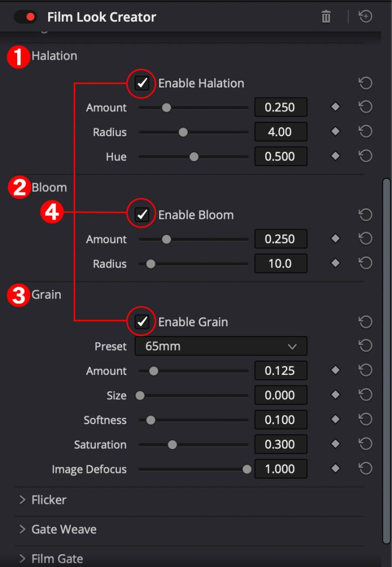The height and width of the screenshot is (567, 392).
Task: Add keyframe for Grain Saturation
Action: [x=336, y=444]
